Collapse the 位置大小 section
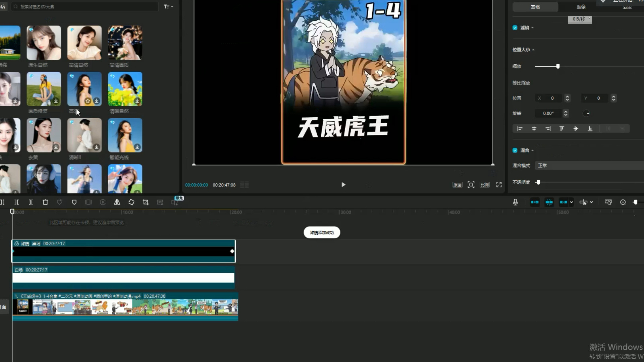Image resolution: width=644 pixels, height=362 pixels. pyautogui.click(x=533, y=50)
